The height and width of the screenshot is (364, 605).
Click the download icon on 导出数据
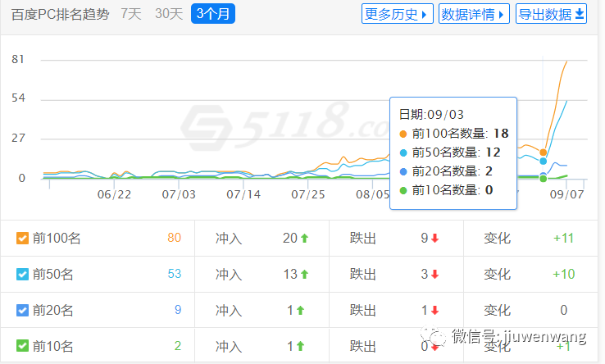pos(580,14)
